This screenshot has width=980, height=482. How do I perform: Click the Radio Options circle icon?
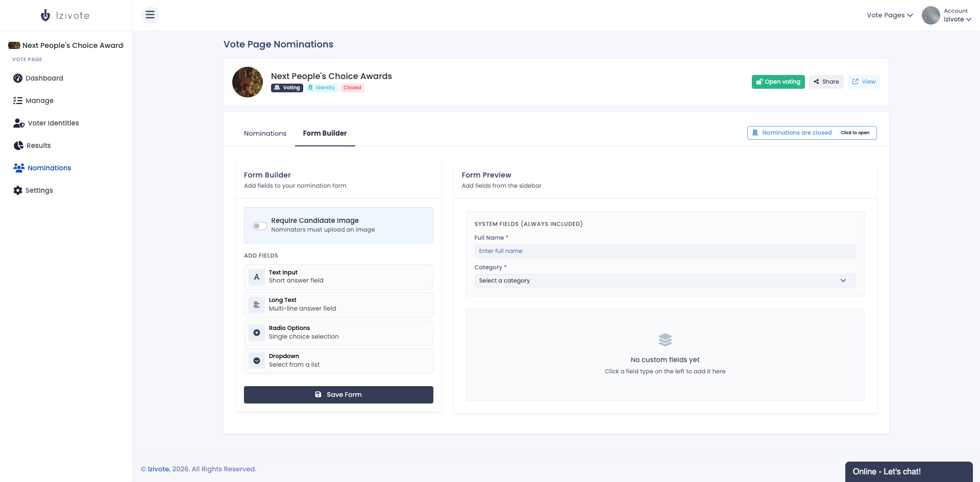pos(257,333)
